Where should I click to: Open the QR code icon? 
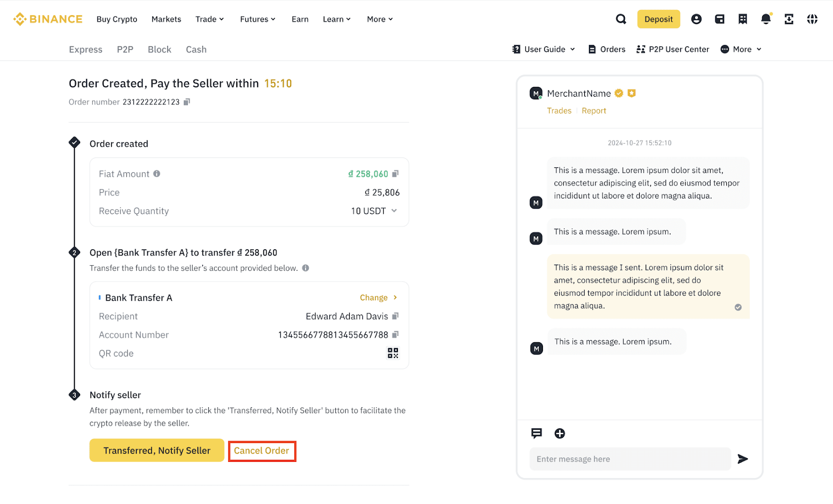click(393, 353)
